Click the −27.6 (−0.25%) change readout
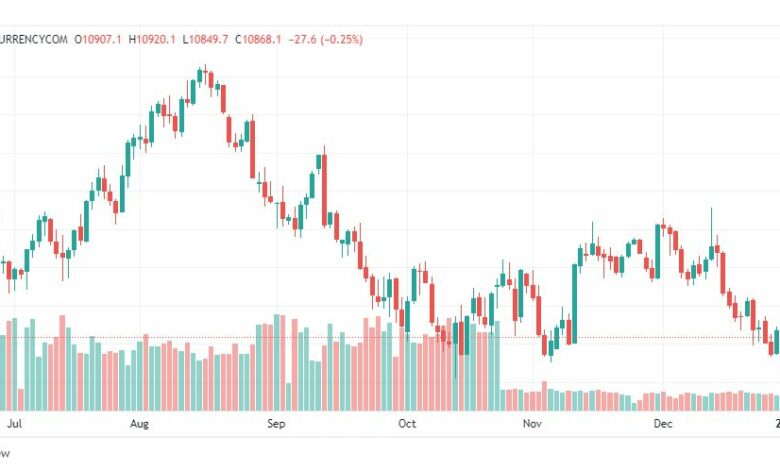This screenshot has width=780, height=470. click(325, 39)
